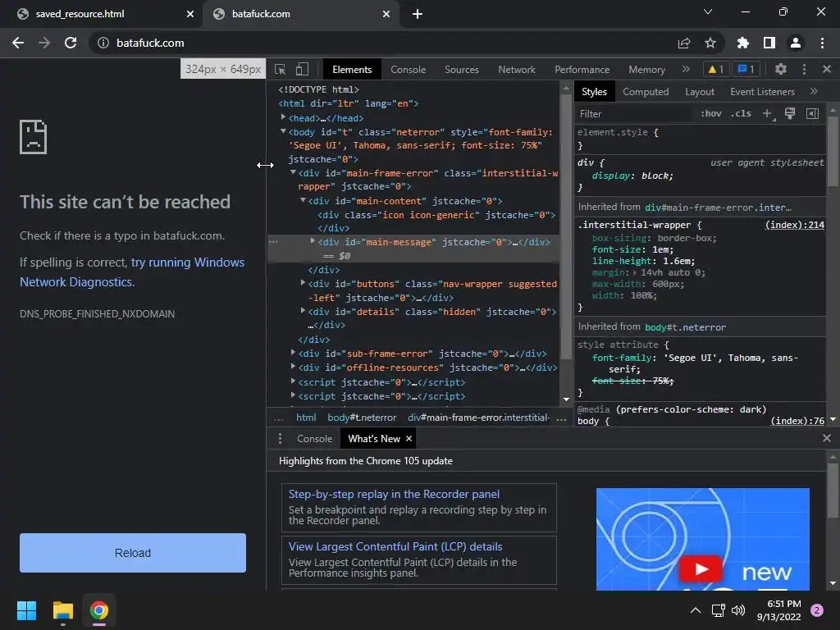Select the icon-generic div line
Viewport: 840px width, 630px height.
click(x=436, y=216)
